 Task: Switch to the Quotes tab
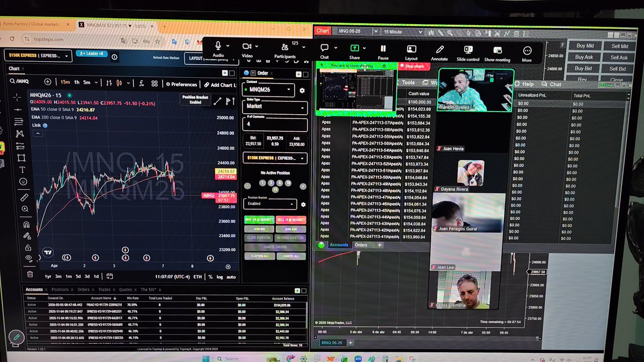pos(126,290)
